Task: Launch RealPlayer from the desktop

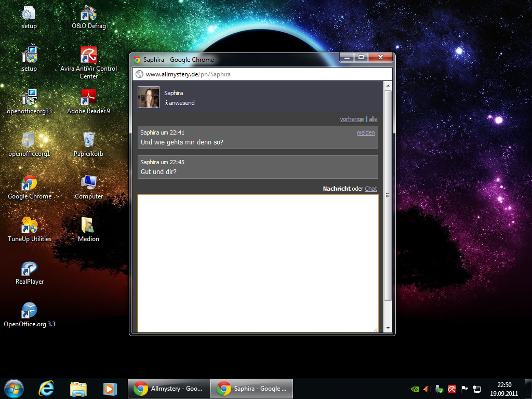Action: [29, 273]
